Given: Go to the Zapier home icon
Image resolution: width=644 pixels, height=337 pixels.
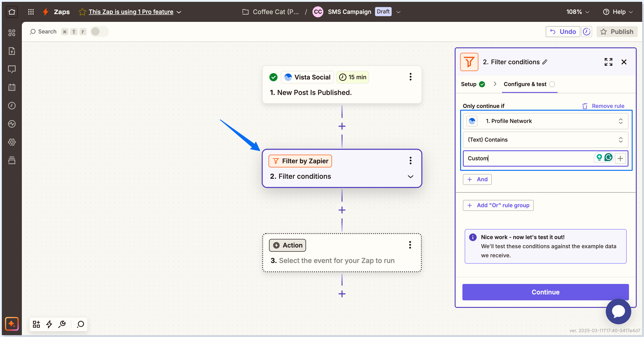Looking at the screenshot, I should pos(12,12).
